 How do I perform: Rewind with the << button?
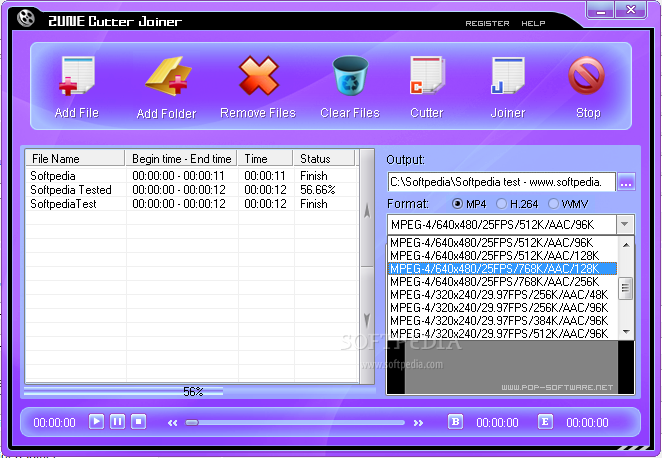click(x=172, y=423)
